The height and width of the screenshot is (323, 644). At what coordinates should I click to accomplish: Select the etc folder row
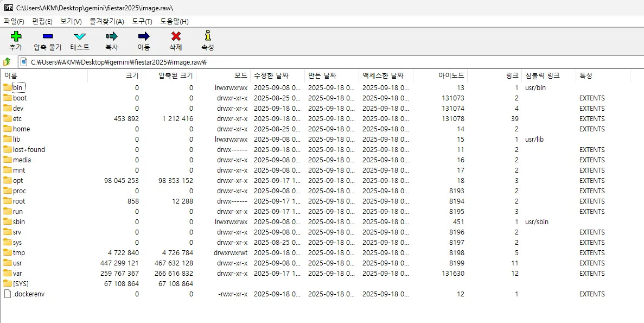[17, 119]
